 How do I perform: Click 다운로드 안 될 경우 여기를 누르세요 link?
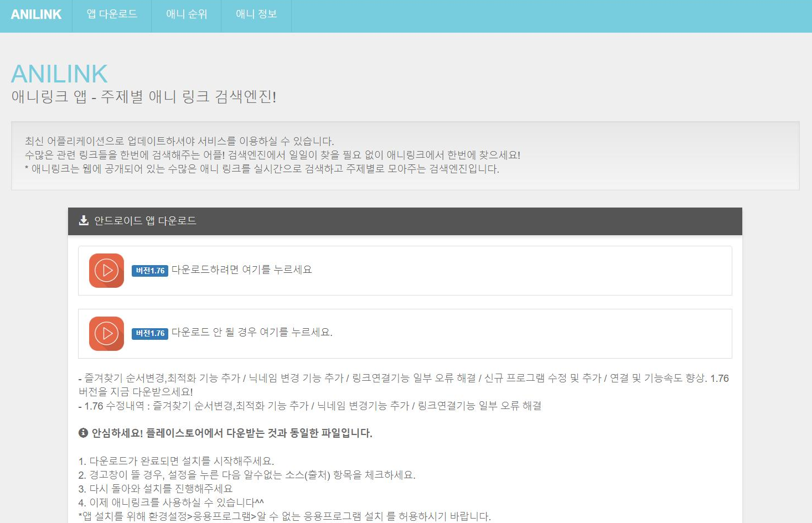pos(252,332)
